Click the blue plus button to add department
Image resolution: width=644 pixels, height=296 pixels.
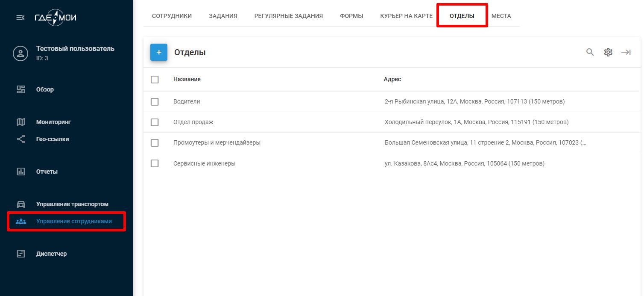(159, 52)
